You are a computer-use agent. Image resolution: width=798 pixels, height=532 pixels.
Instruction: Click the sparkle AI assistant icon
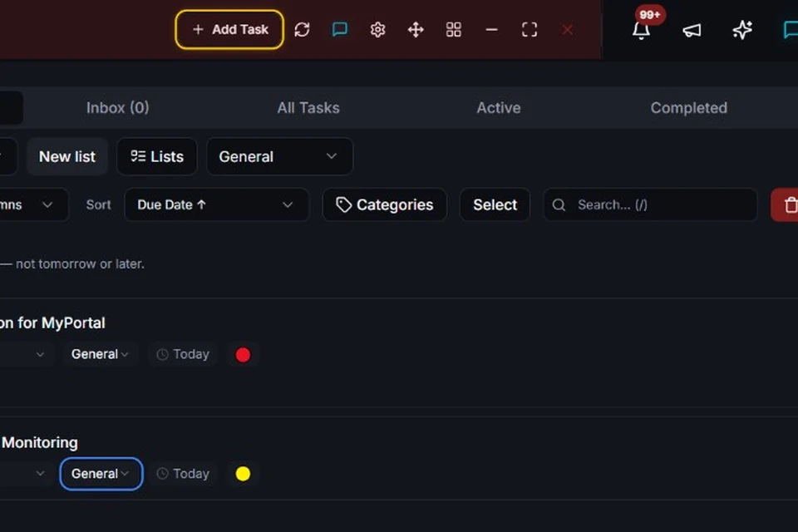[x=742, y=30]
